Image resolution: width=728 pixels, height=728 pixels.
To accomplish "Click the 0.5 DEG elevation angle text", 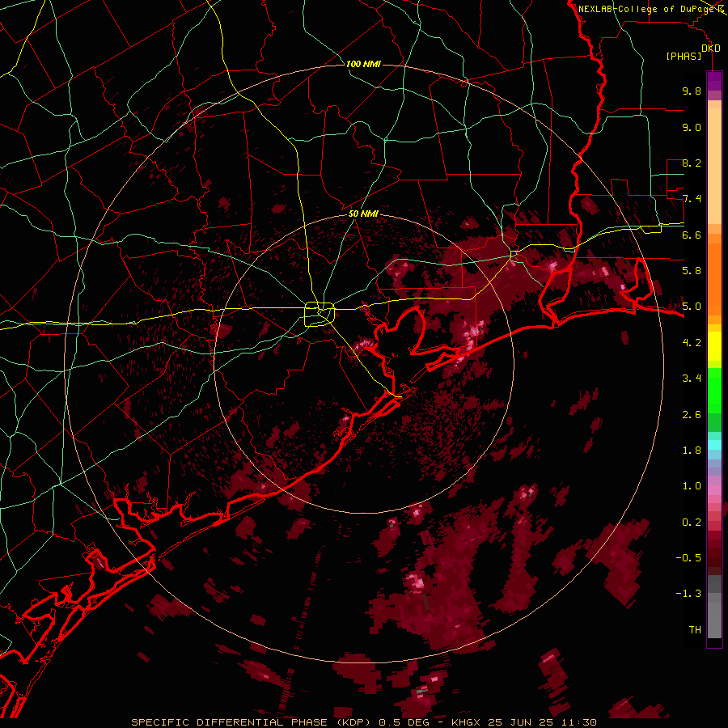I will coord(403,722).
